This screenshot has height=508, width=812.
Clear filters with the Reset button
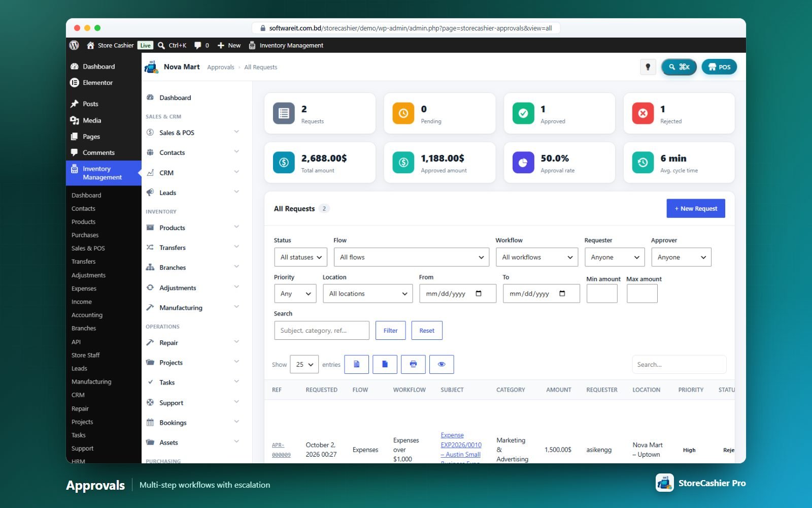click(427, 330)
